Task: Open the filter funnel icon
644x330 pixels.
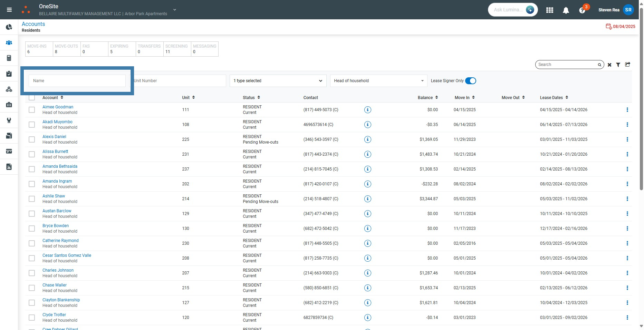Action: coord(618,65)
